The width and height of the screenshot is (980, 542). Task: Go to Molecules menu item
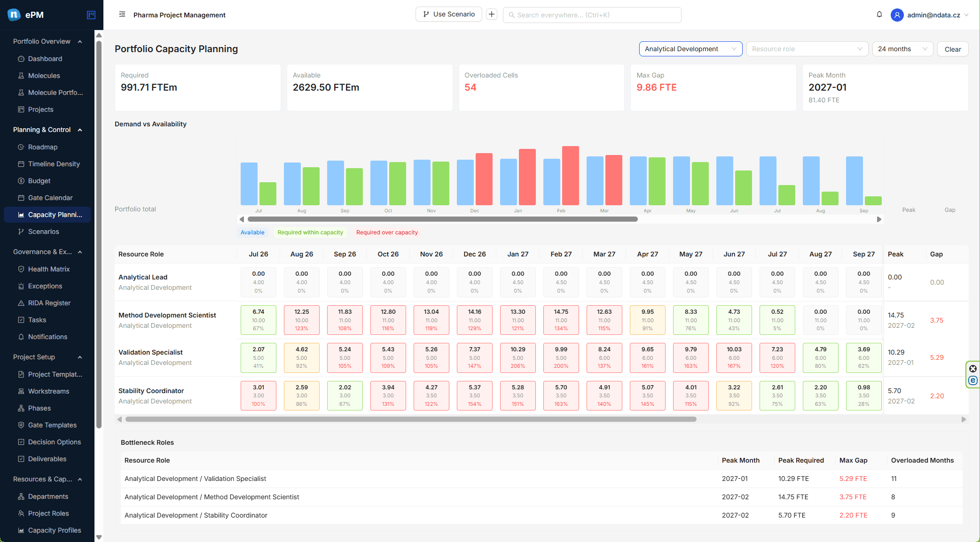(x=47, y=76)
